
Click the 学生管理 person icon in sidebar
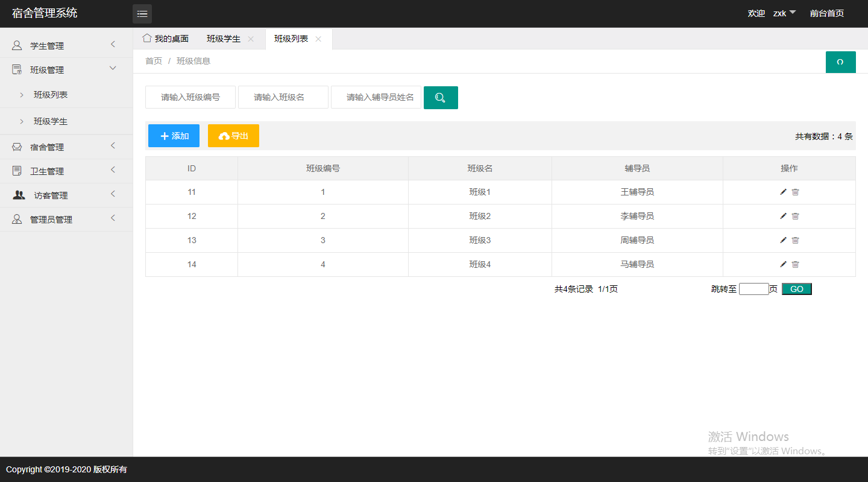pos(17,45)
